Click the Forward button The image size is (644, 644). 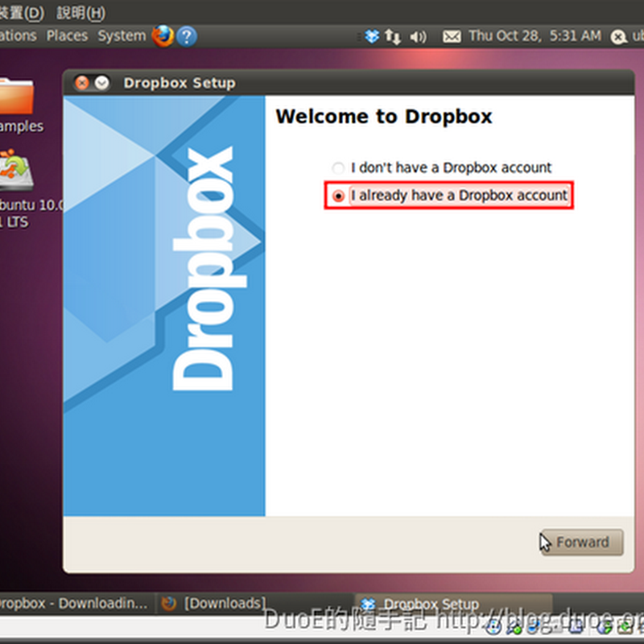581,542
